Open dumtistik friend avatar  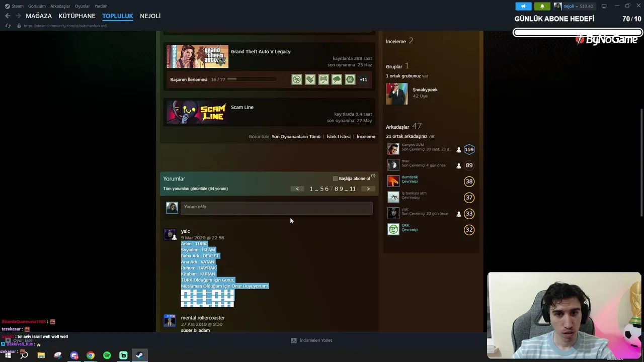[393, 181]
